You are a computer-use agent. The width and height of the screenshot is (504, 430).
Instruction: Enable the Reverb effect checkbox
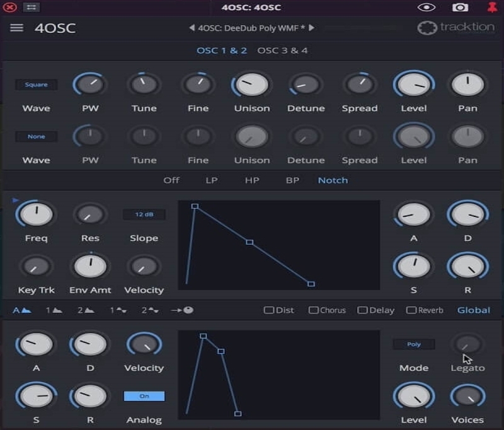(411, 310)
